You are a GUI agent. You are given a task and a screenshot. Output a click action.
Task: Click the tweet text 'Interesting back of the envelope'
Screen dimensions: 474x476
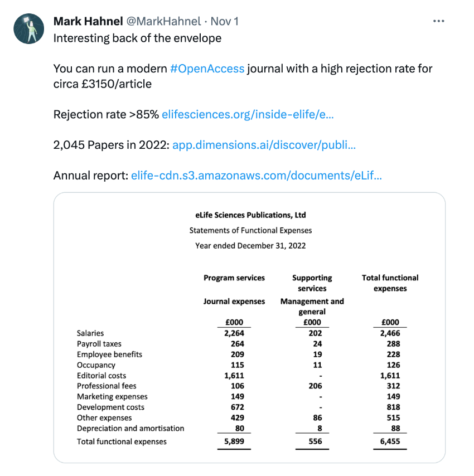coord(138,38)
